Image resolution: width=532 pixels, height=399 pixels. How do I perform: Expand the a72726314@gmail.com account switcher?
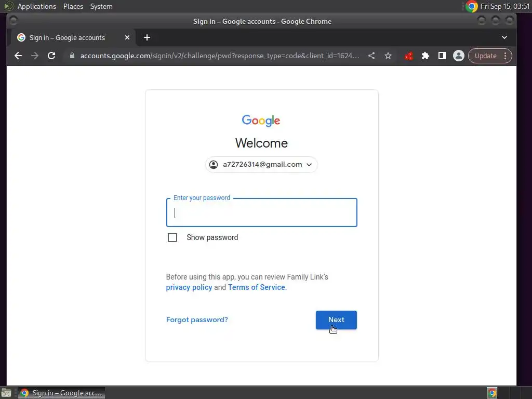(261, 165)
